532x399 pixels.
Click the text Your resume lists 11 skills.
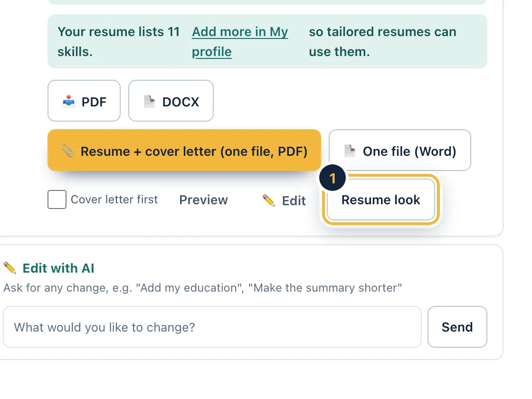118,42
